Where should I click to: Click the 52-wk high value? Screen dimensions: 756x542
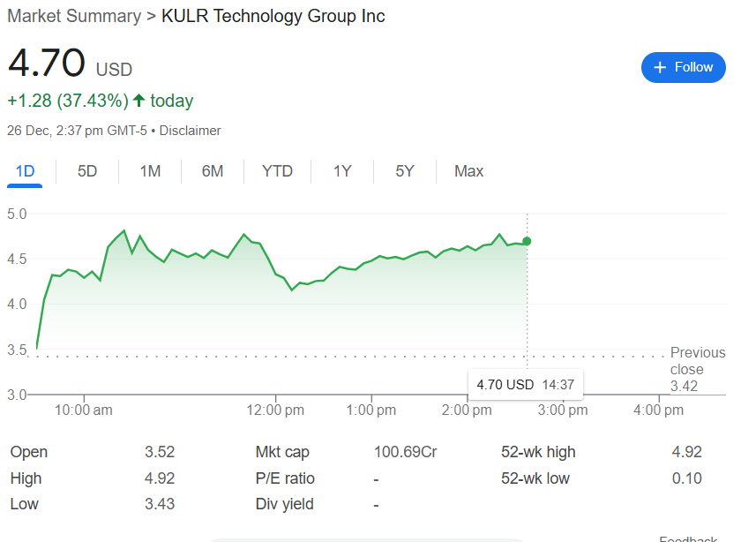pos(686,452)
